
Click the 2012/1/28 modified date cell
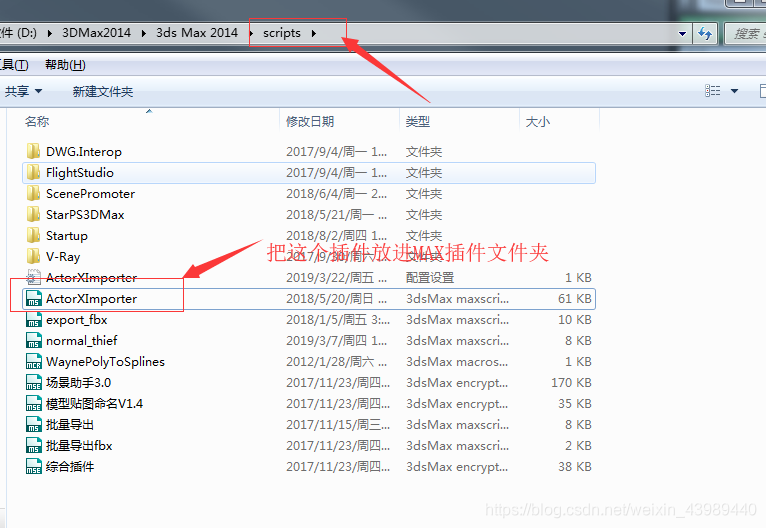point(337,361)
